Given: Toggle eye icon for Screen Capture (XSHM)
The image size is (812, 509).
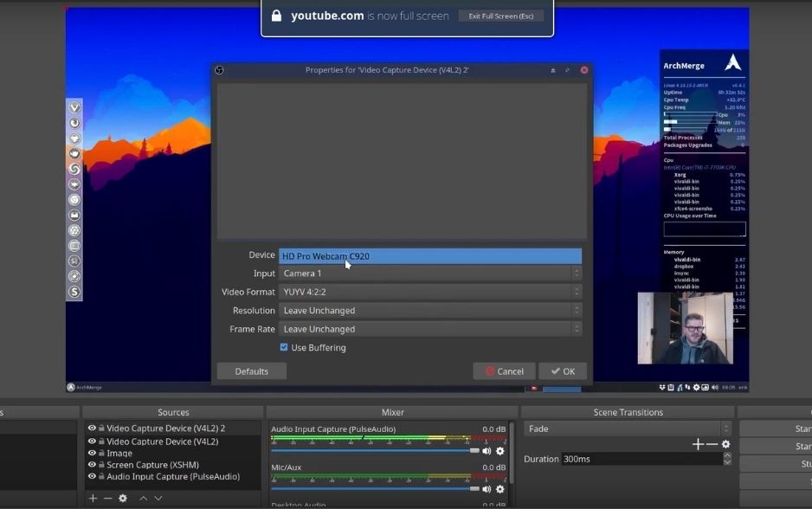Looking at the screenshot, I should pos(92,465).
